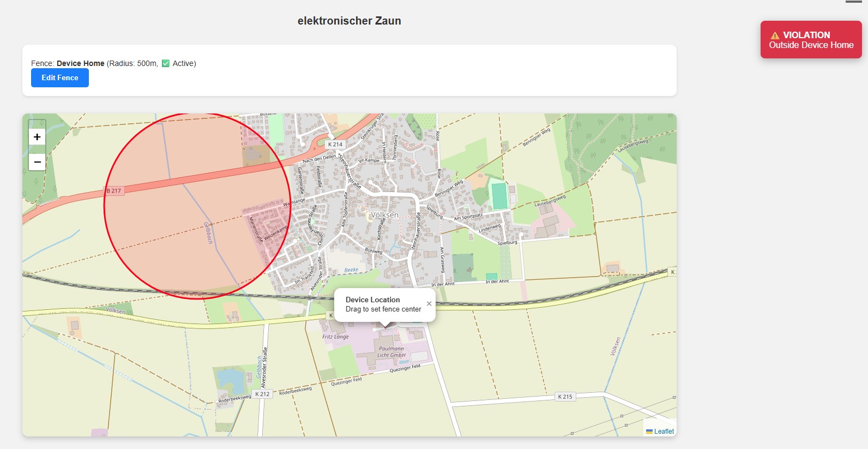This screenshot has height=449, width=868.
Task: Click the Device Home fence name
Action: (x=80, y=63)
